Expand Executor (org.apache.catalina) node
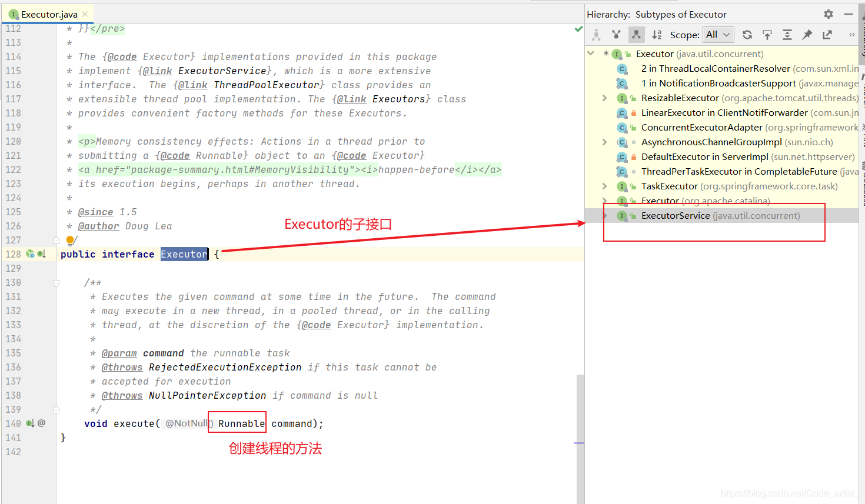 point(604,201)
